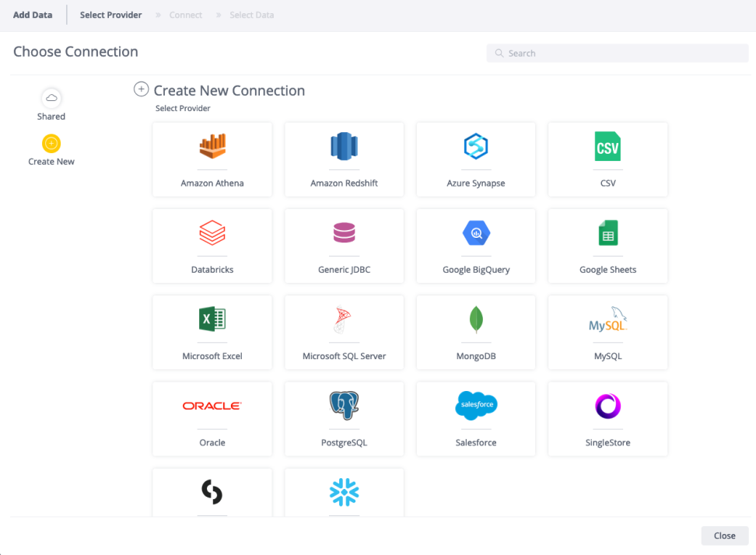Click the Add Data title

click(x=33, y=15)
